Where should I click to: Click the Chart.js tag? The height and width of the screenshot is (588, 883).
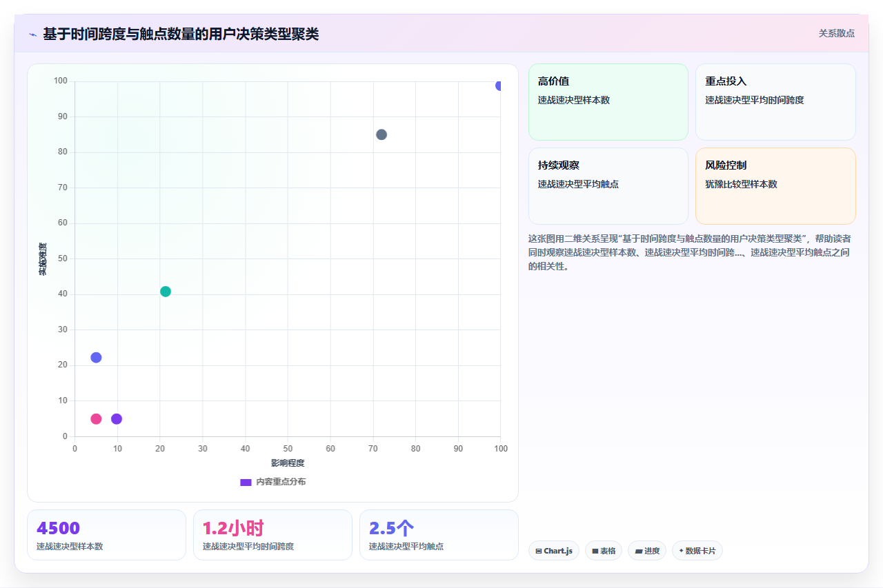point(554,551)
